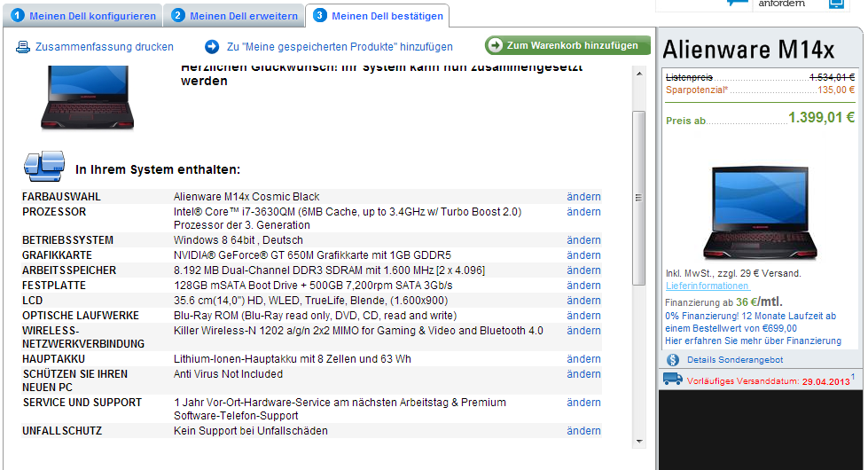
Task: Click the laptop thumbnail in summary header
Action: [x=88, y=98]
